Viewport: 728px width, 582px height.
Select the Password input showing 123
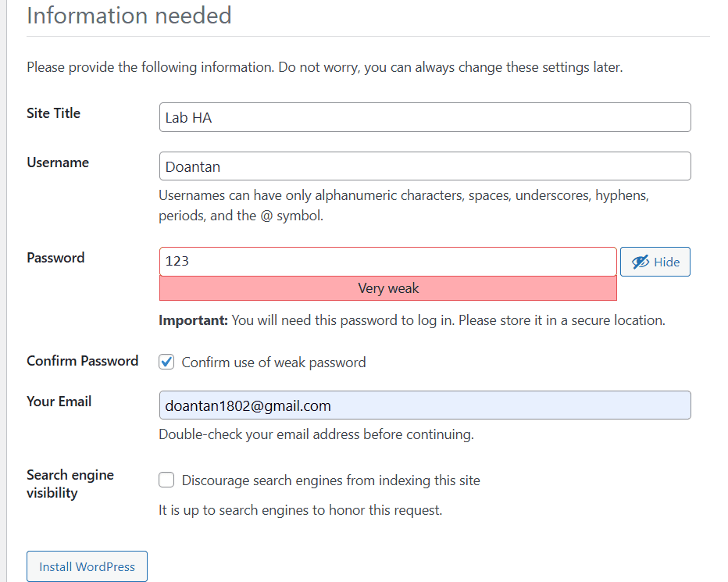click(387, 262)
